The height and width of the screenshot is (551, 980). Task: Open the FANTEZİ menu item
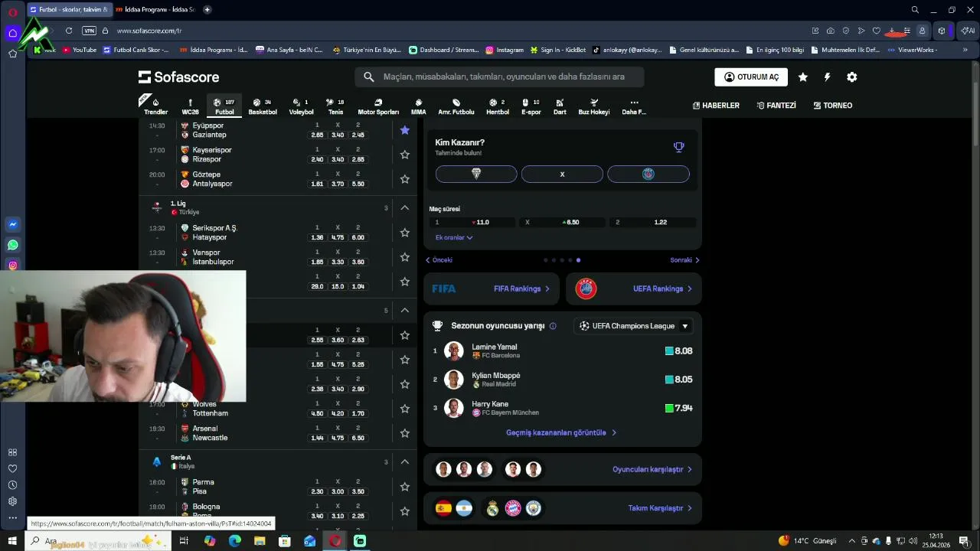776,106
